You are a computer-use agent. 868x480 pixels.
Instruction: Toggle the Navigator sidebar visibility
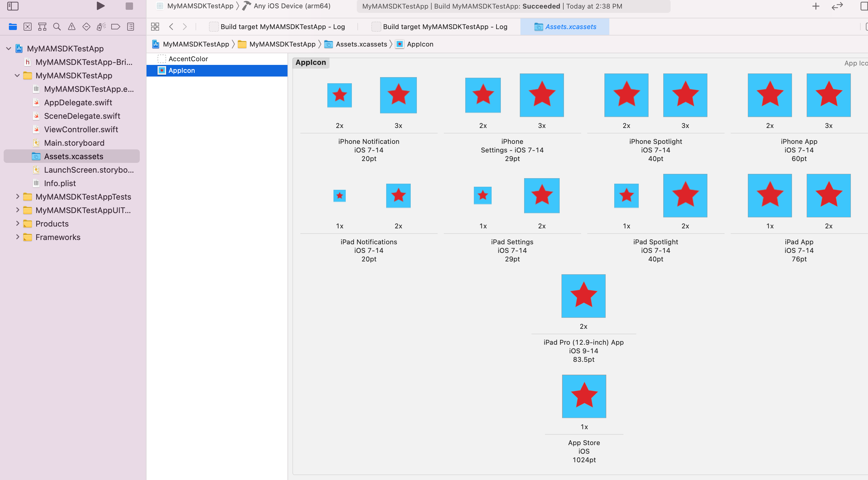point(13,6)
